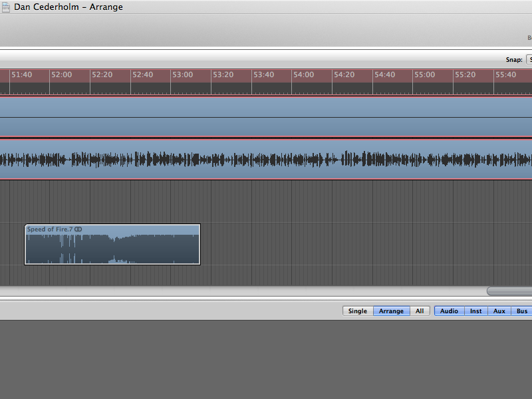Image resolution: width=532 pixels, height=399 pixels.
Task: Toggle the Audio channel filter
Action: coord(449,311)
